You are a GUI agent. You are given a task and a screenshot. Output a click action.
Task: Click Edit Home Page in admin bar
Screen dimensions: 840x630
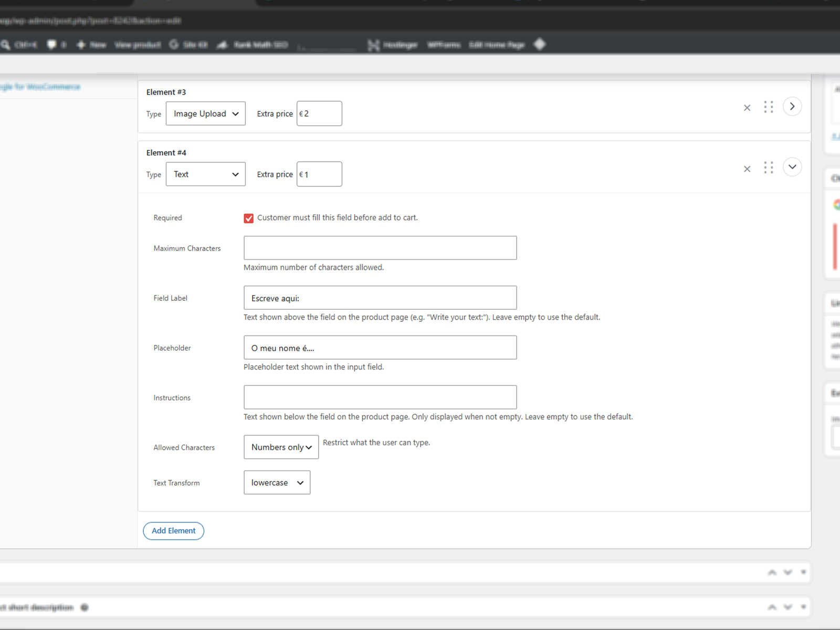(497, 45)
